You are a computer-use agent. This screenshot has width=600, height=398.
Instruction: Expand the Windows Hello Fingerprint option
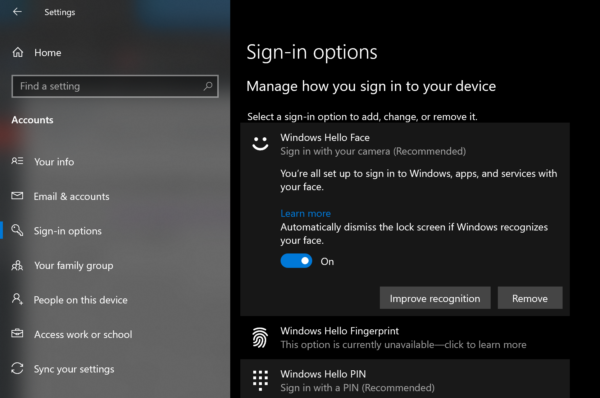click(x=405, y=338)
